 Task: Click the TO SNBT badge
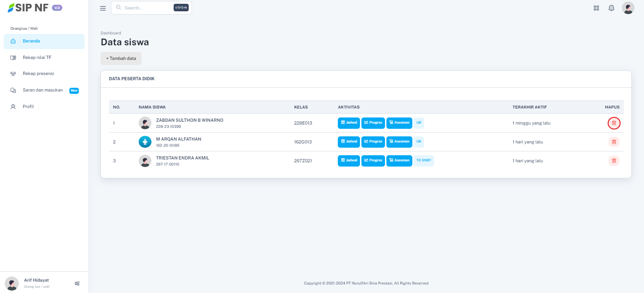pyautogui.click(x=424, y=160)
